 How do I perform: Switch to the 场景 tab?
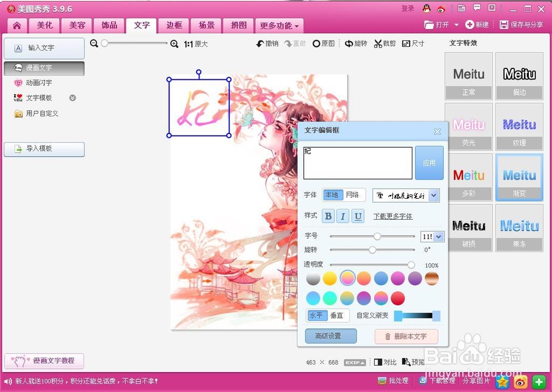coord(206,25)
